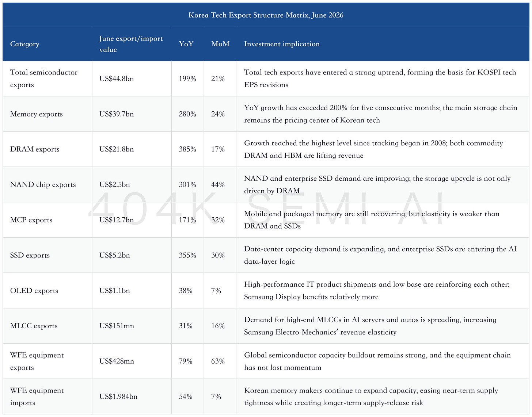Select the Investment implication header
Screen dimensions: 532x417
point(282,44)
